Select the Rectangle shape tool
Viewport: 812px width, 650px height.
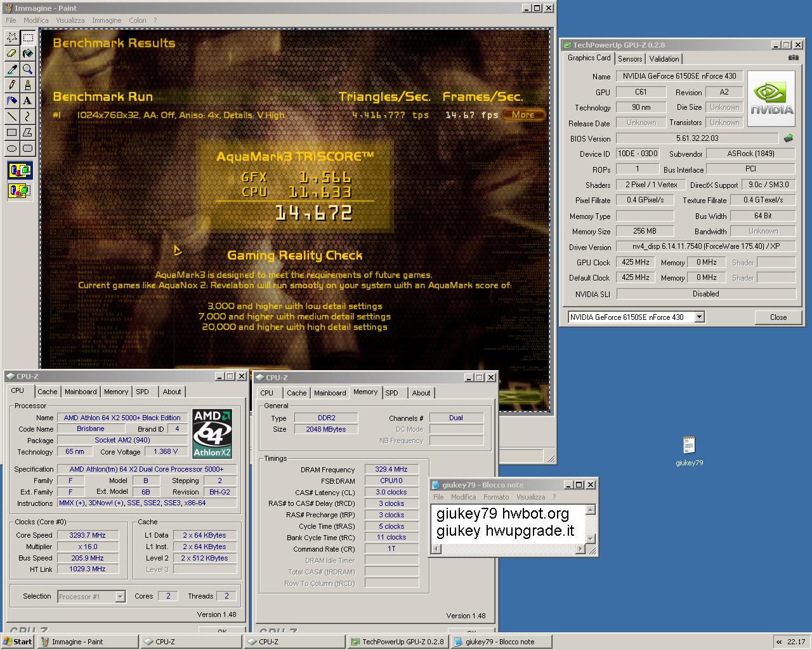pos(12,133)
